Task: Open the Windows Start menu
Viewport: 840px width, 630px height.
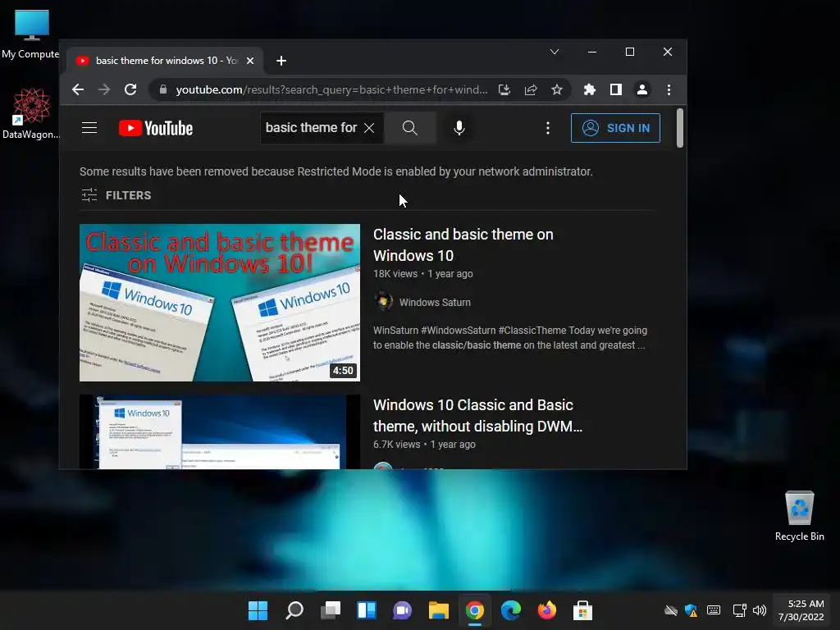Action: coord(258,610)
